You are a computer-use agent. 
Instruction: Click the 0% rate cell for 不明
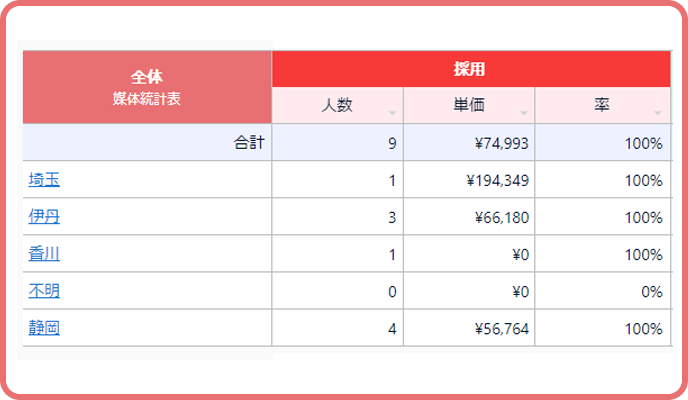coord(651,292)
